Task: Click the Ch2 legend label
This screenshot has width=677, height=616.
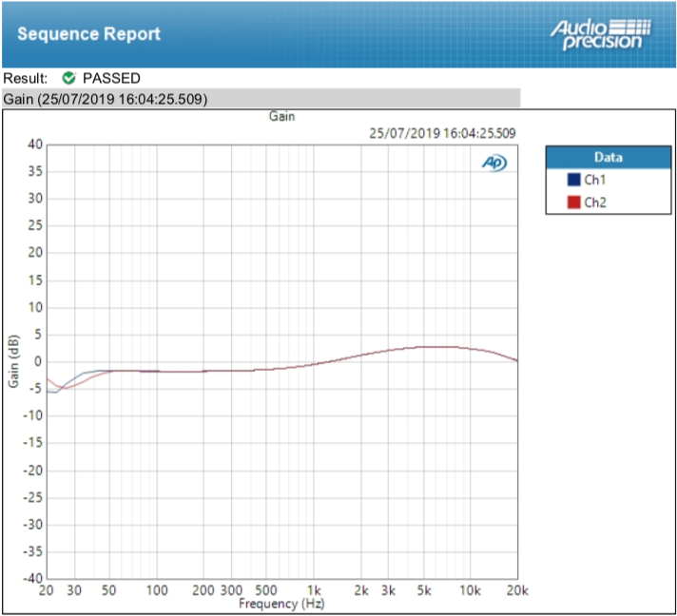Action: coord(595,202)
